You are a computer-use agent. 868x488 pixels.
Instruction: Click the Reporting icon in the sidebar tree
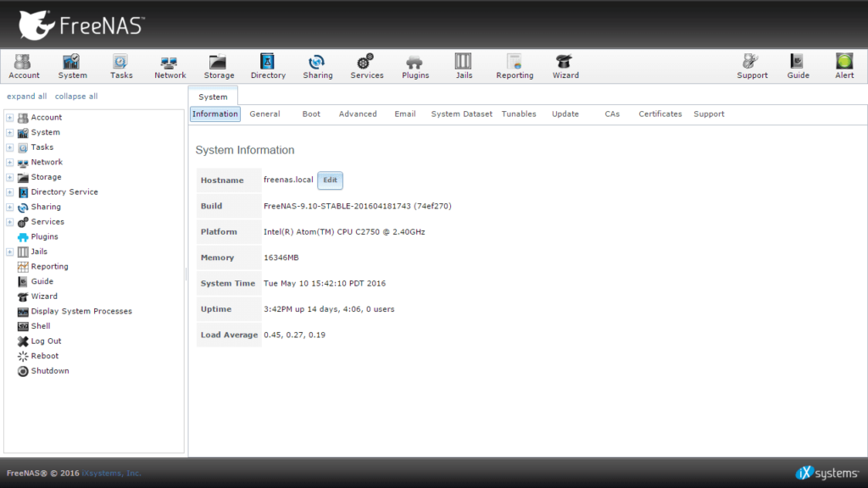point(23,267)
